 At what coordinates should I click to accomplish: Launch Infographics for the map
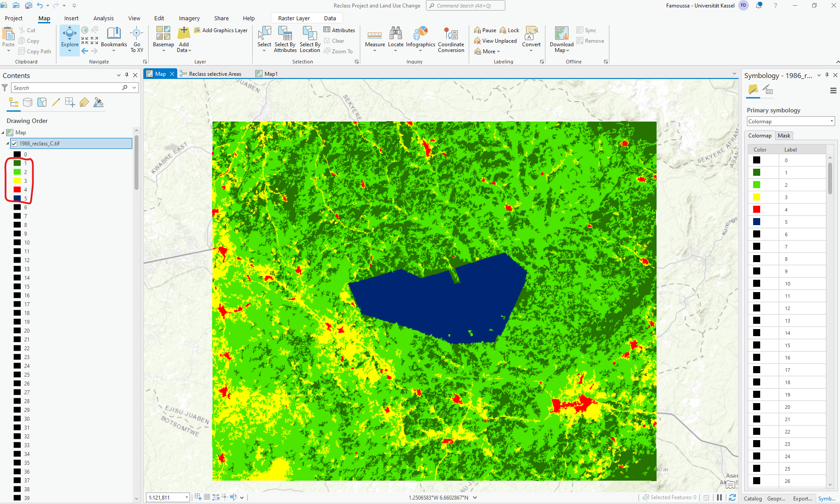[420, 39]
